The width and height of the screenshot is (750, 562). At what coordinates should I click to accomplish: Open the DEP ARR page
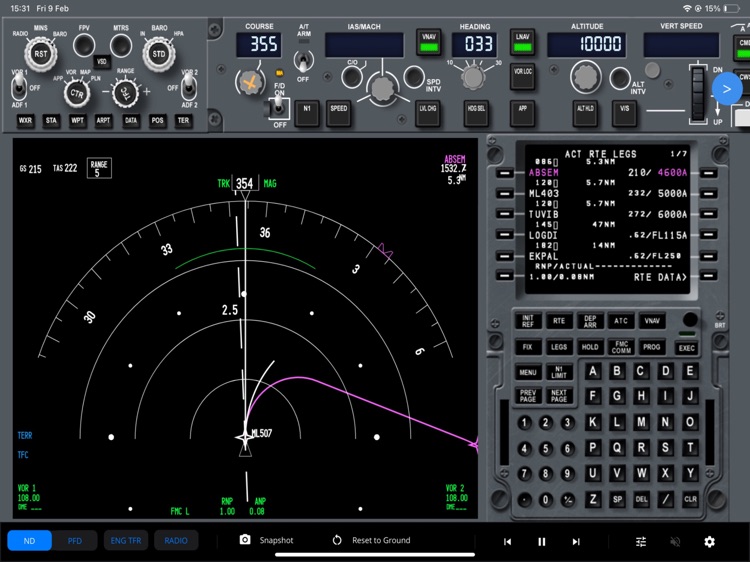(590, 320)
